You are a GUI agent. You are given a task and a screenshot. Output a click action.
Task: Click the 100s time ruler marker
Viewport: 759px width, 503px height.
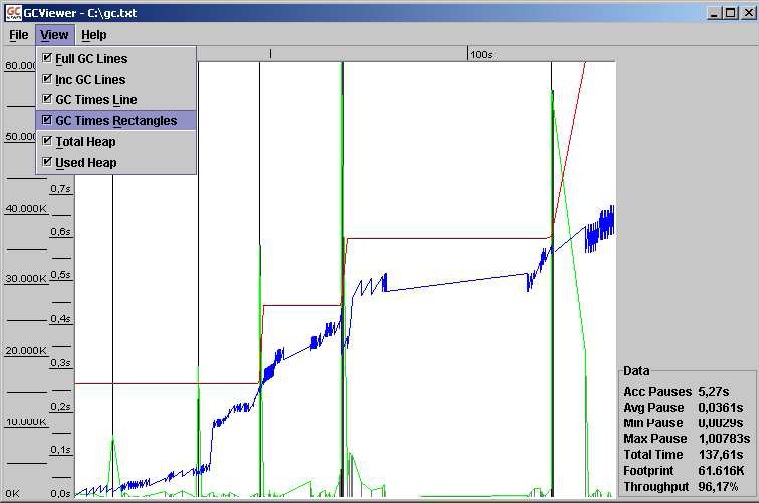tap(481, 54)
